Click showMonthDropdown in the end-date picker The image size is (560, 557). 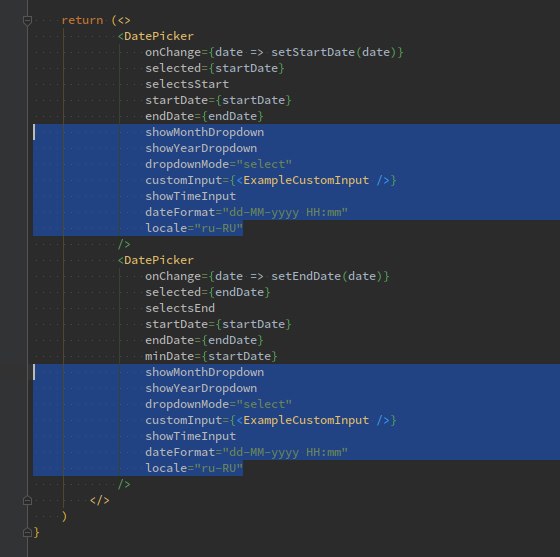pyautogui.click(x=205, y=372)
